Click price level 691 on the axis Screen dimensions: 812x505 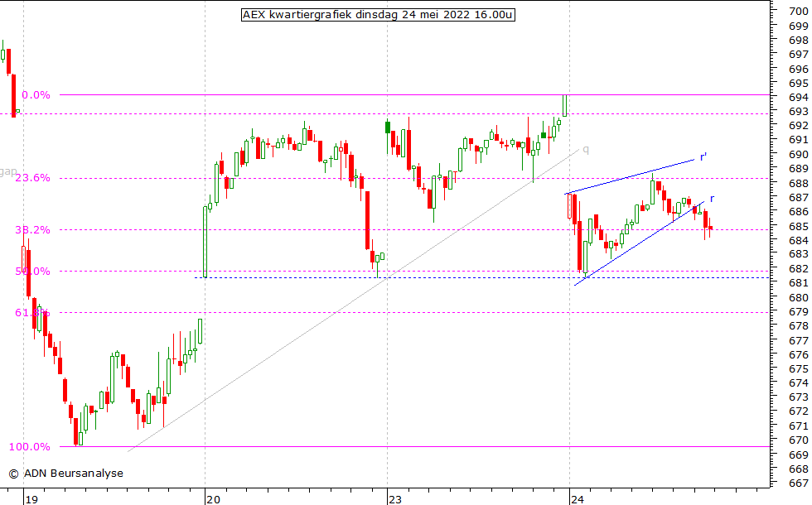pyautogui.click(x=798, y=140)
